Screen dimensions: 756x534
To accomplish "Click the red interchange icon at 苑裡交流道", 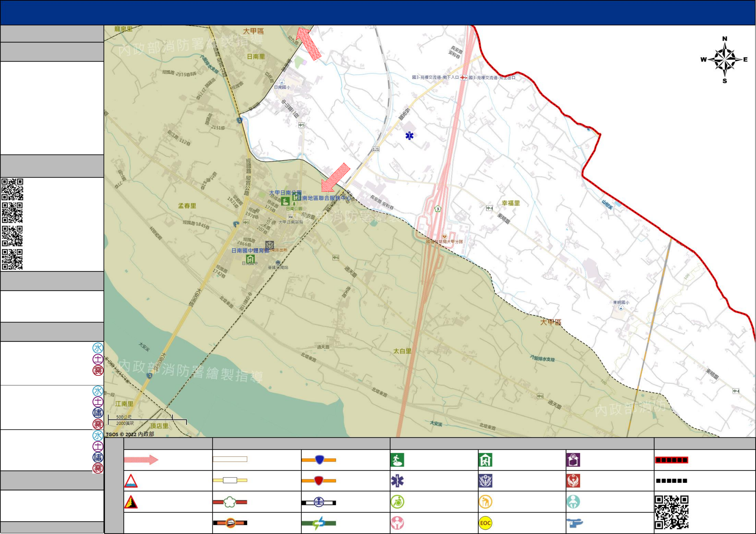I will tap(463, 77).
